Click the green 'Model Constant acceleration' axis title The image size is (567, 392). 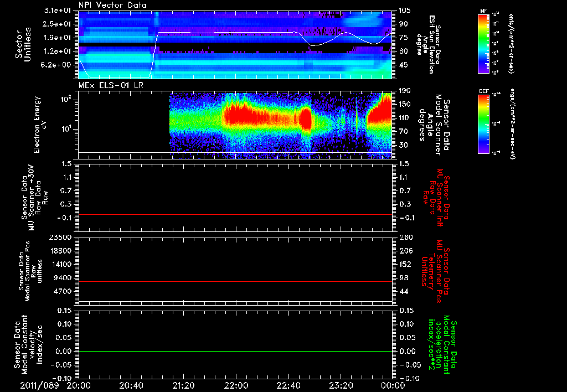[x=442, y=345]
